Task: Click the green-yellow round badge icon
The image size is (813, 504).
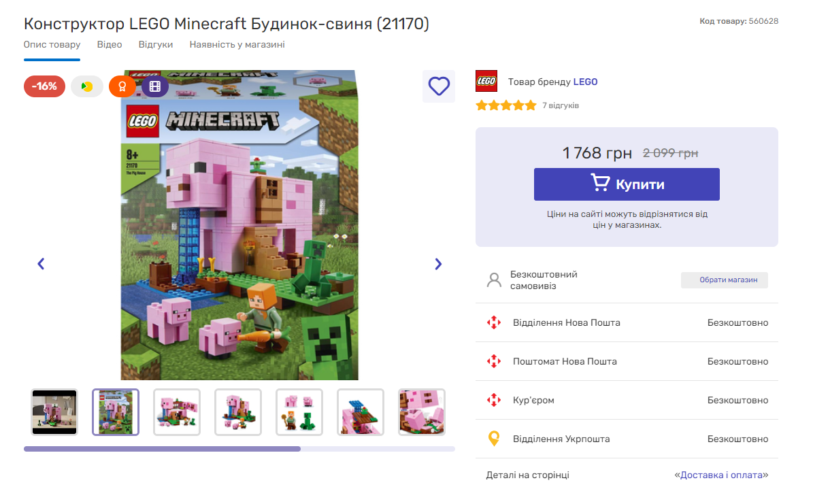Action: click(87, 86)
